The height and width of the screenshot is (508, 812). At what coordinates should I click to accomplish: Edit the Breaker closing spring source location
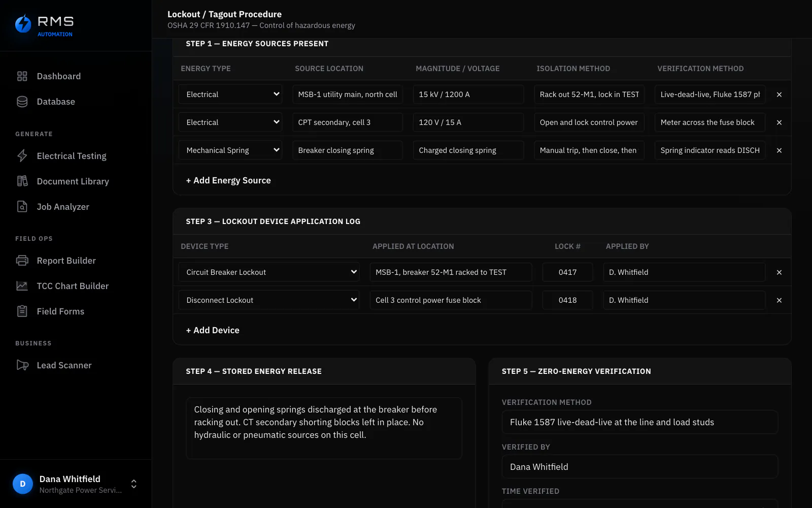[348, 150]
